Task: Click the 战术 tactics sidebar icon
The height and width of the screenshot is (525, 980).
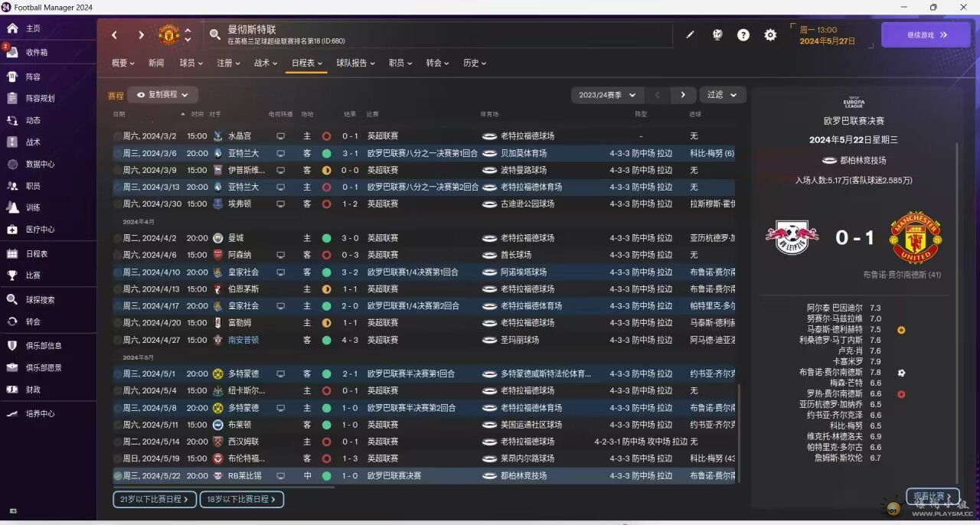Action: (12, 142)
